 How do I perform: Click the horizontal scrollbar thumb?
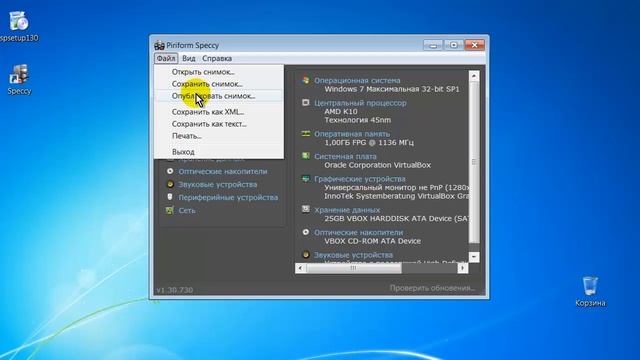point(354,268)
